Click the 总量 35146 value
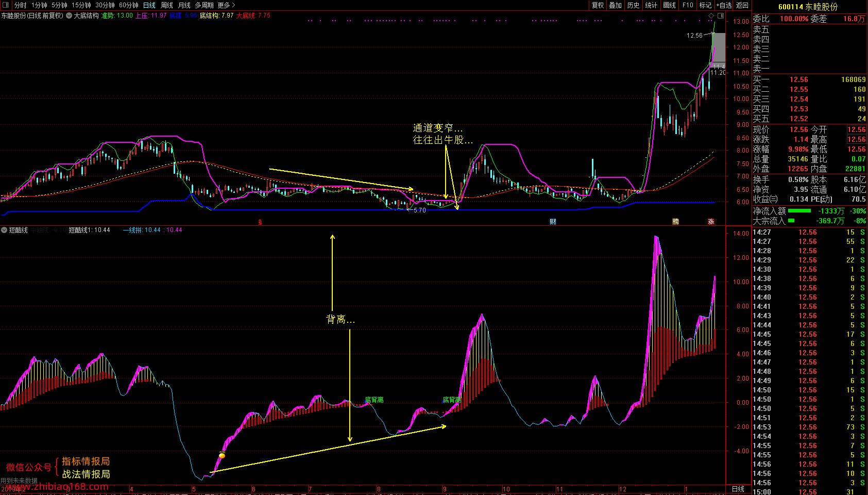 [798, 159]
